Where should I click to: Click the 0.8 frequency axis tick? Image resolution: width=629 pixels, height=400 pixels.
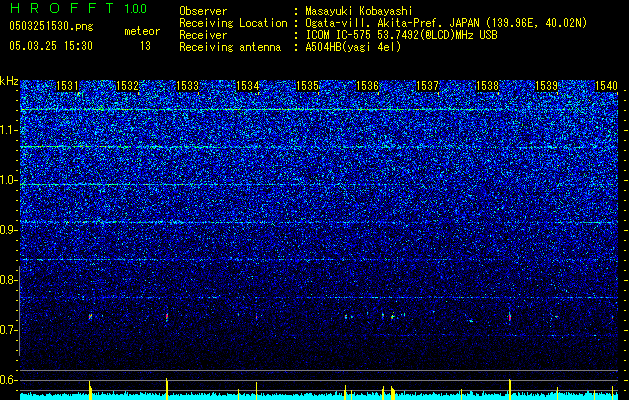tap(8, 280)
